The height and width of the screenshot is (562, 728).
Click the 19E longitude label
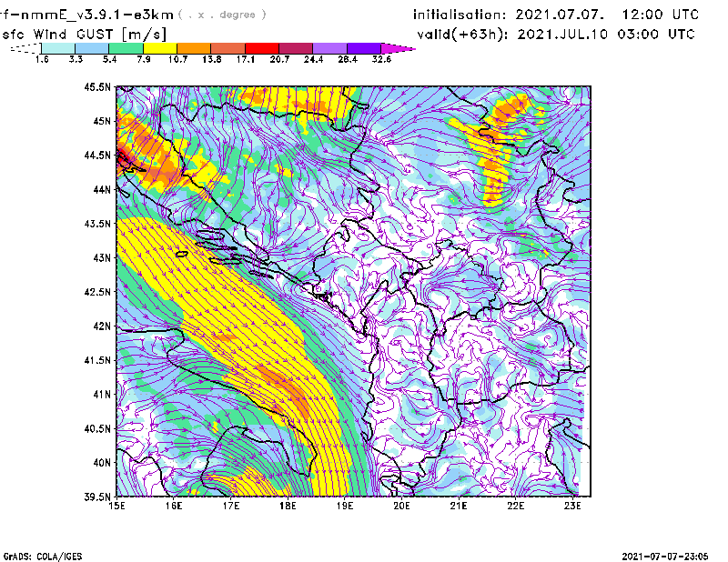click(x=345, y=506)
